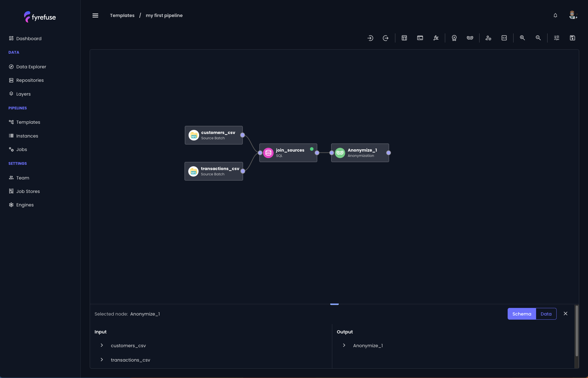Switch to the Data tab
This screenshot has height=378, width=588.
546,314
